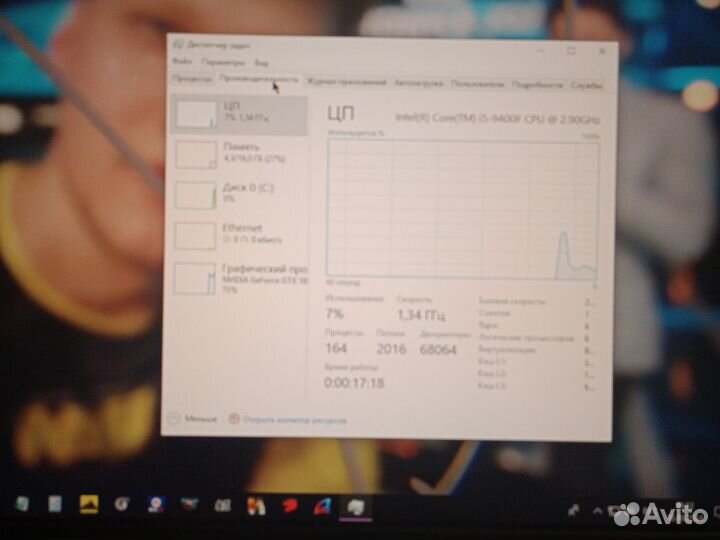Select the Производительность tab
Image resolution: width=720 pixels, height=540 pixels.
point(259,79)
